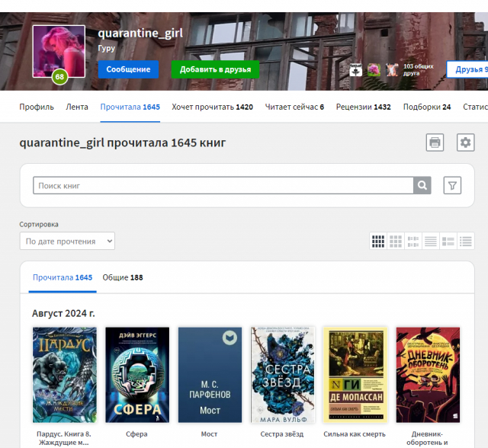This screenshot has width=488, height=448.
Task: Click the first mutual friend avatar
Action: click(356, 69)
